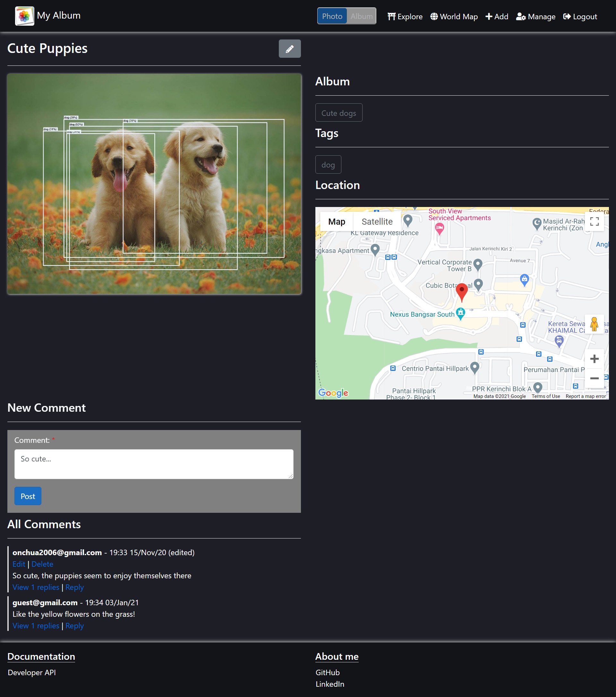Screen dimensions: 616x697
Task: Switch map to Satellite view
Action: coord(377,222)
